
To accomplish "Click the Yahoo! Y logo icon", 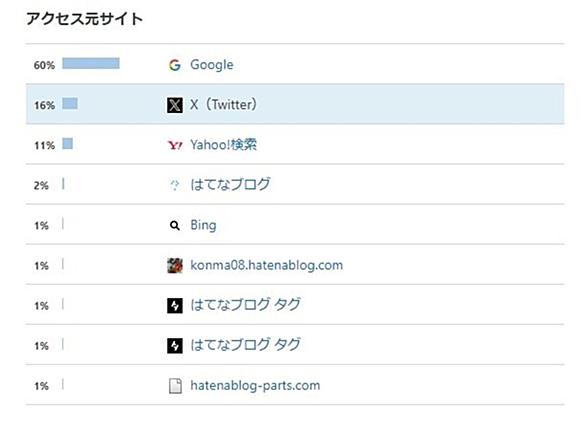I will [x=175, y=145].
